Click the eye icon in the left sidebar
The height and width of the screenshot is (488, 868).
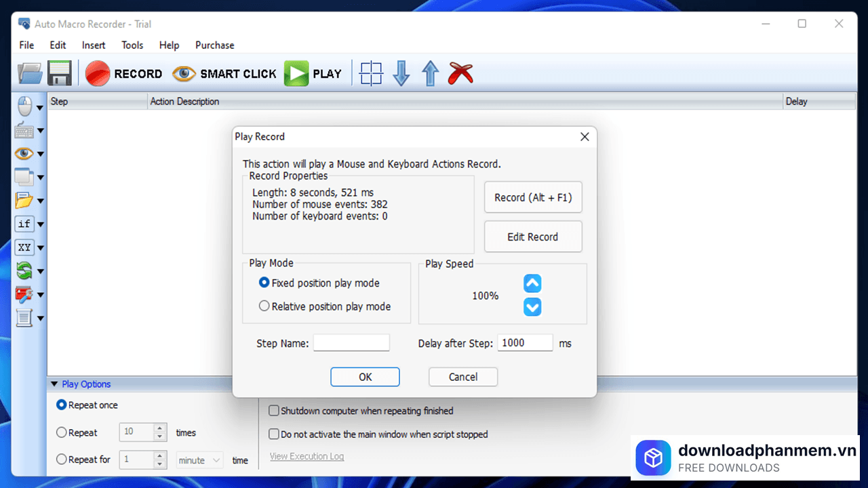pos(24,154)
